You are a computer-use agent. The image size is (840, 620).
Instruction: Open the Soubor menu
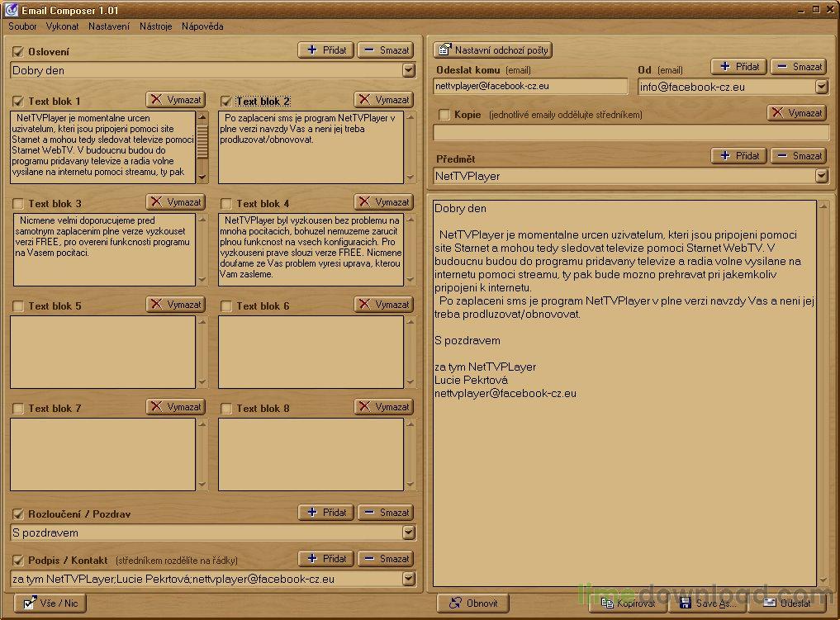click(x=22, y=26)
